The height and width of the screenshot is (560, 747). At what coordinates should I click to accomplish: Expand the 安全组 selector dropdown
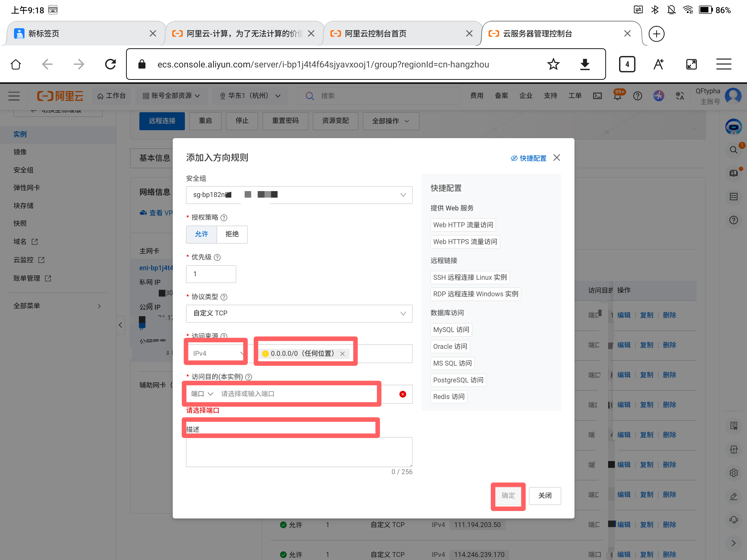[403, 195]
